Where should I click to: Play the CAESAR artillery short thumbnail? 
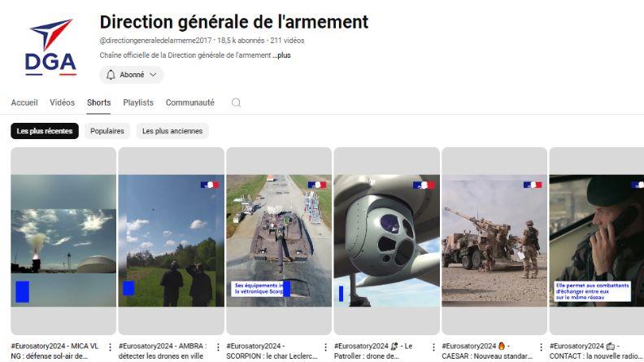pyautogui.click(x=494, y=241)
